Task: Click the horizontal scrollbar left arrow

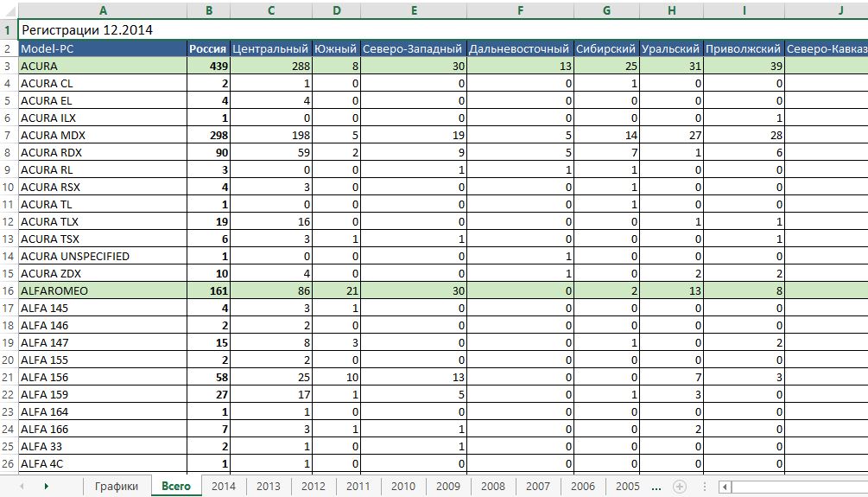Action: [x=725, y=487]
